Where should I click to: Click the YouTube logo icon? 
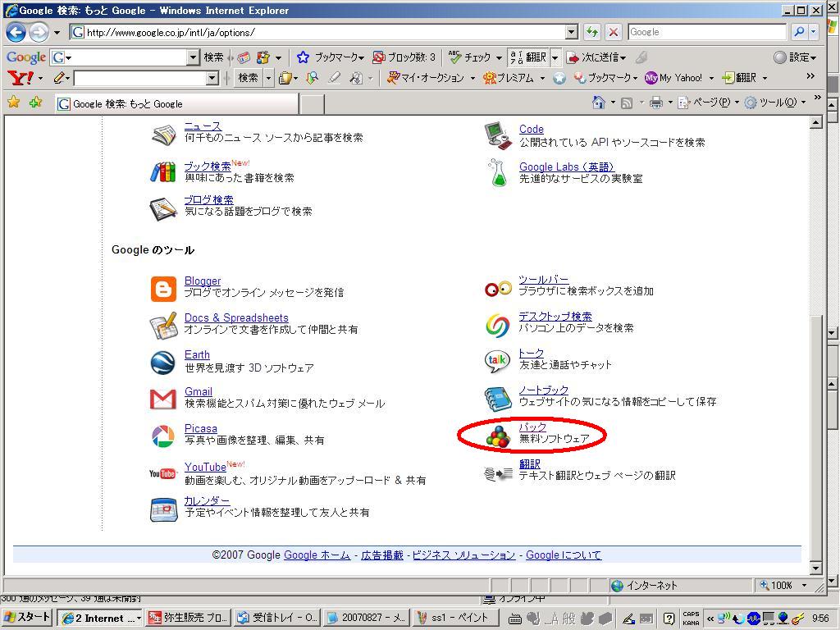tap(162, 473)
